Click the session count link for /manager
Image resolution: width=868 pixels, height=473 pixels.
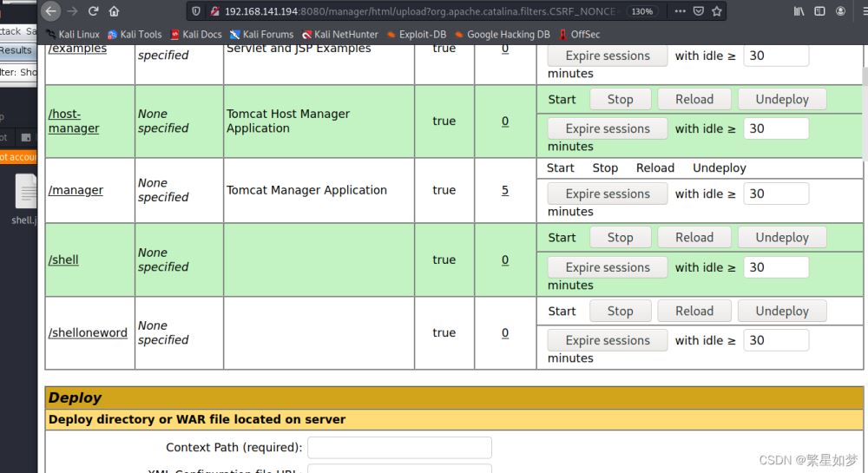505,190
